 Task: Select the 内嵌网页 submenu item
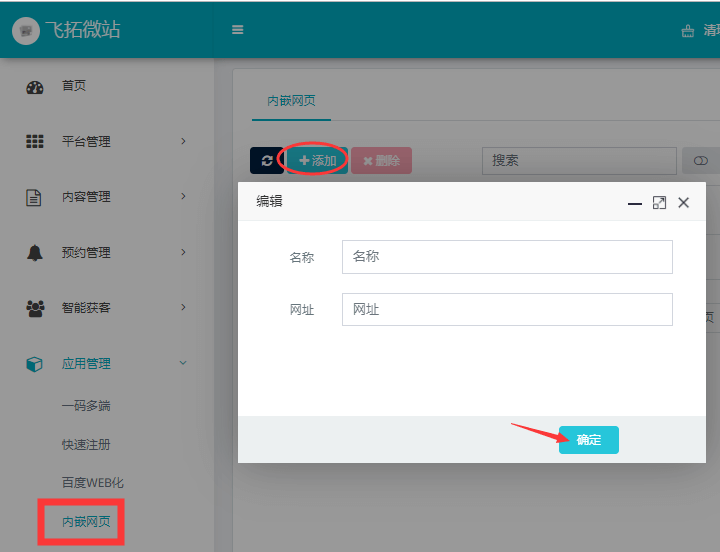click(86, 522)
